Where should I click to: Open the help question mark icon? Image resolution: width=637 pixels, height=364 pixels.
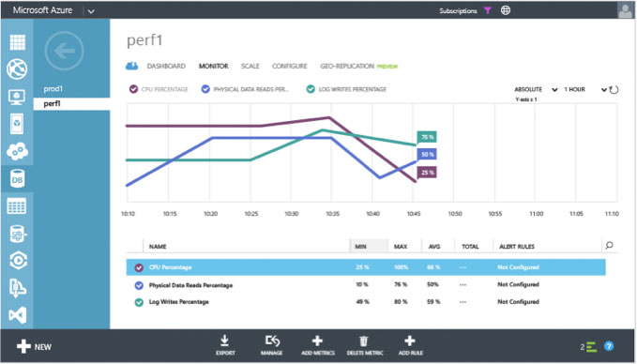pyautogui.click(x=609, y=346)
